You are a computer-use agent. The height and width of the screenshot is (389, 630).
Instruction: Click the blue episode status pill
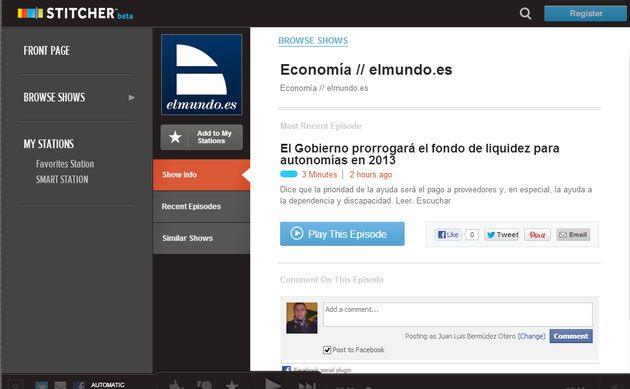pos(288,174)
